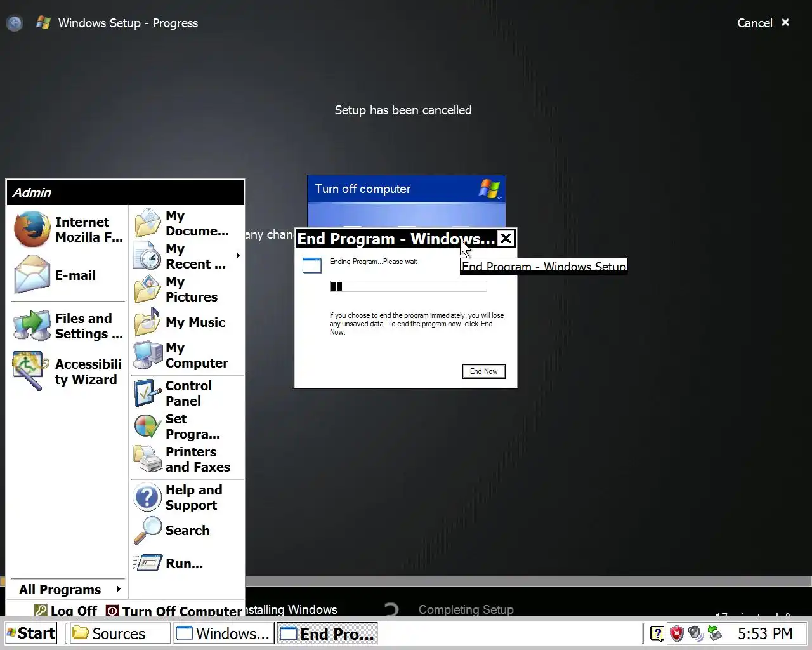This screenshot has height=650, width=812.
Task: Expand All Programs submenu arrow
Action: pos(119,589)
